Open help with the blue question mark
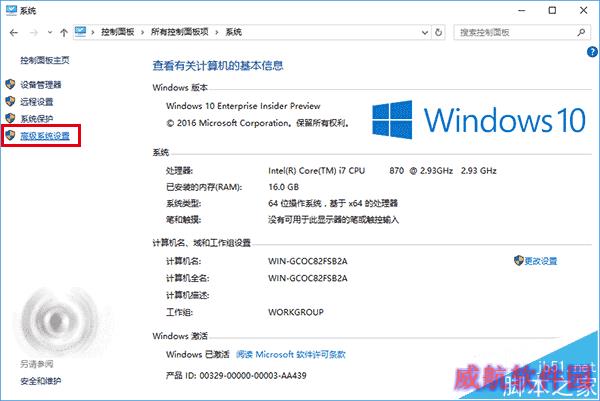 tap(592, 52)
